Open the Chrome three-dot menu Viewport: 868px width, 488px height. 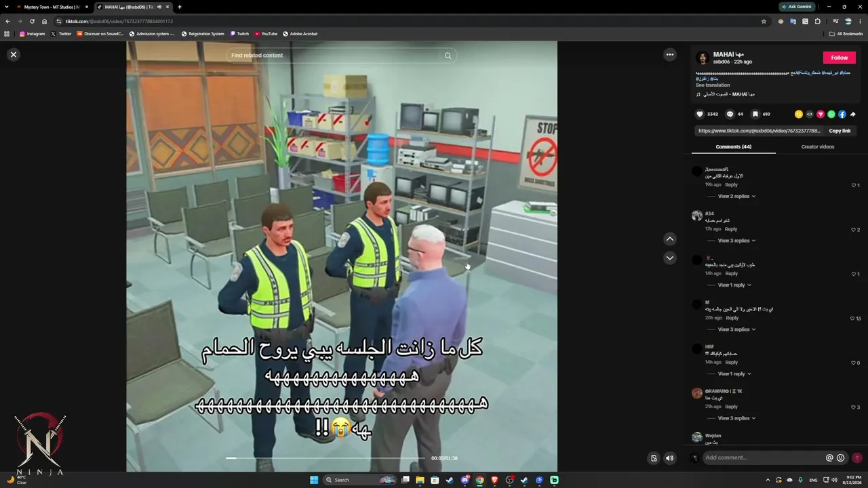coord(860,21)
